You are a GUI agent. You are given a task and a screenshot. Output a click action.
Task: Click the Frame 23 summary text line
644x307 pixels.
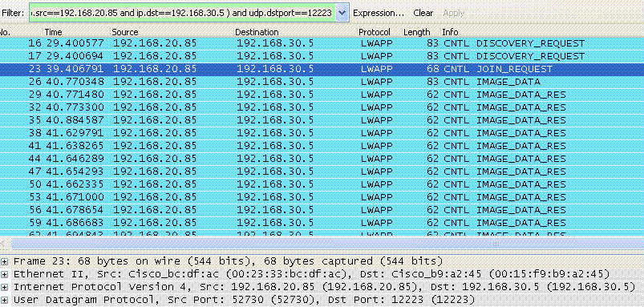(x=229, y=261)
